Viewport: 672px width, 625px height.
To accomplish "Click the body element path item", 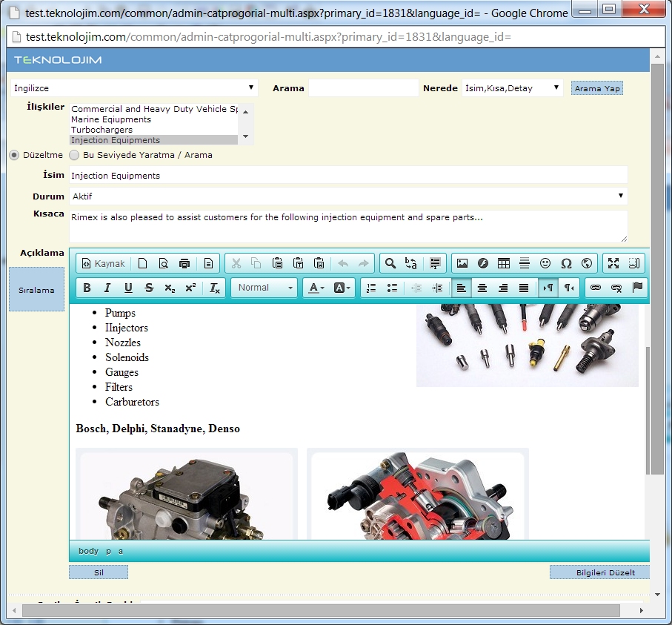I will pyautogui.click(x=88, y=551).
